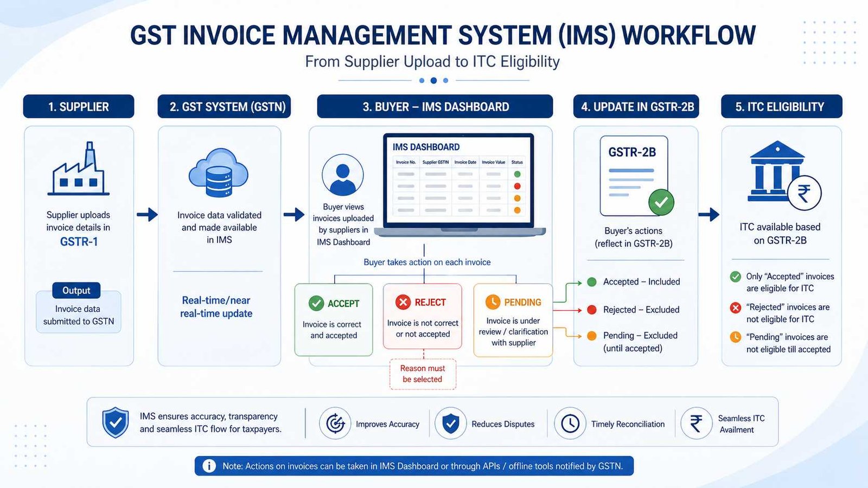Click the Supplier GSTIN column header
The width and height of the screenshot is (868, 488).
coord(436,162)
